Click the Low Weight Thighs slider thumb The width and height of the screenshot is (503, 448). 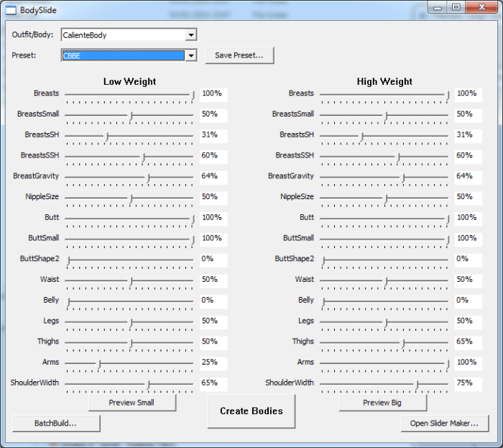pos(130,344)
